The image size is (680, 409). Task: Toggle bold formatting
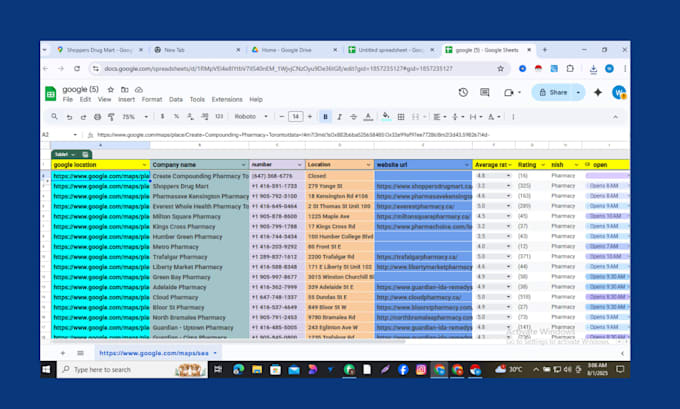(325, 116)
